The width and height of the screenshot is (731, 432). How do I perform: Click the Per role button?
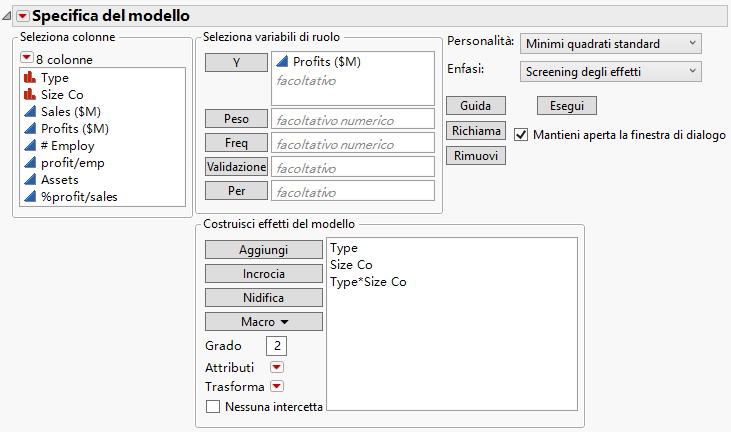[236, 191]
